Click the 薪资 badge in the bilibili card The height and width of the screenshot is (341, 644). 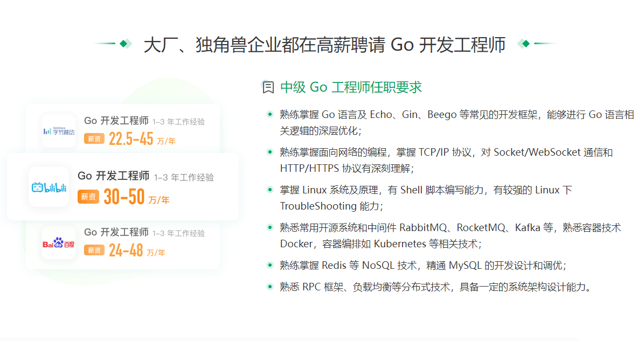(88, 197)
